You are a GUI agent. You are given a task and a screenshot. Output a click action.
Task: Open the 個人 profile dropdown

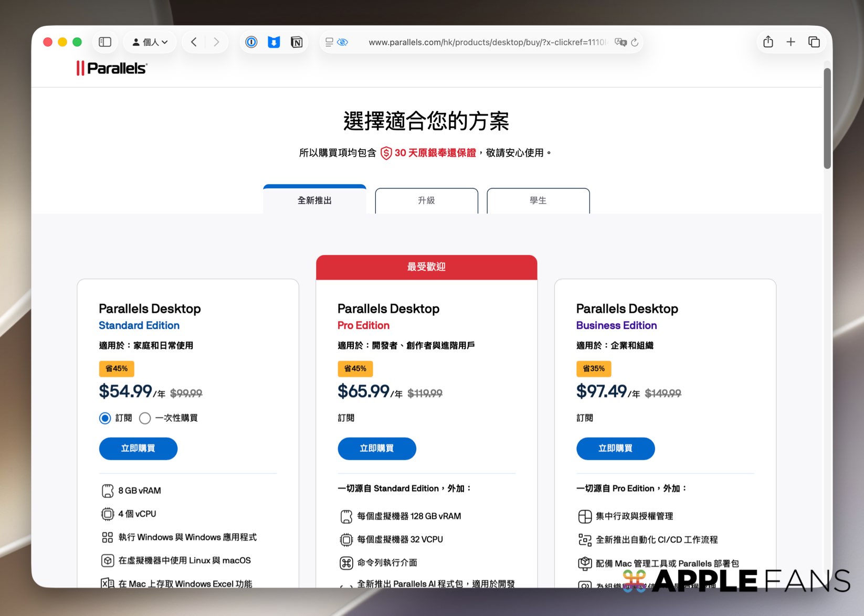[x=150, y=42]
